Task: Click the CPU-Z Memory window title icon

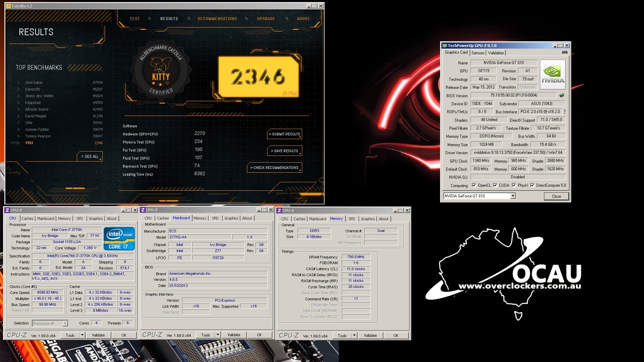Action: [279, 210]
